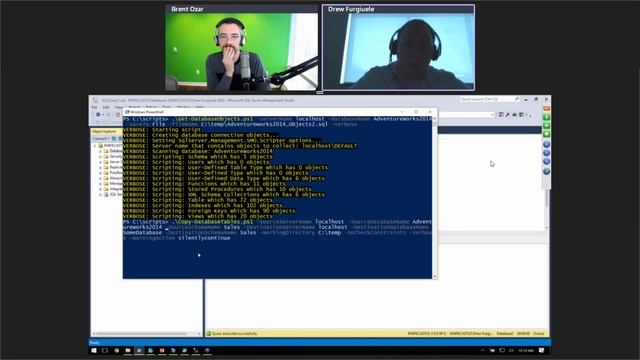This screenshot has height=360, width=640.
Task: Open the database dropdown in SSMS toolbar
Action: tap(491, 115)
